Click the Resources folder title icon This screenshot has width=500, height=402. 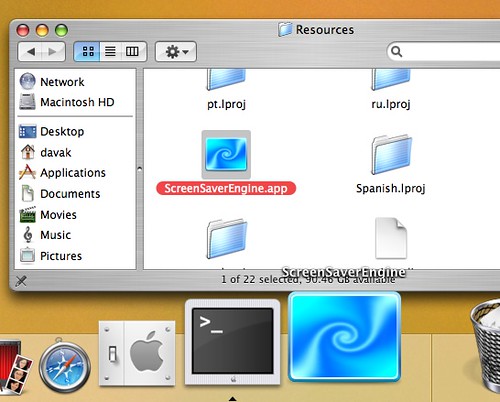(x=285, y=29)
